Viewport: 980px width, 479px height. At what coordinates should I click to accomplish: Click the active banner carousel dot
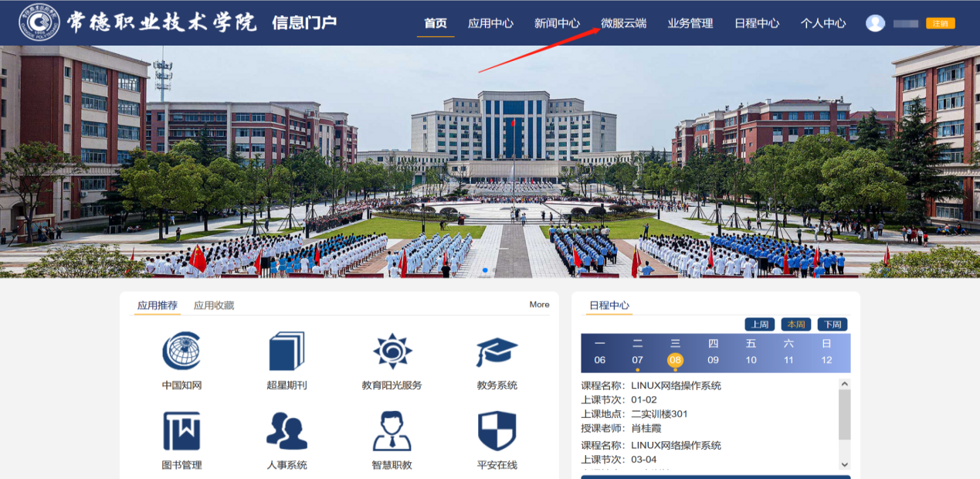click(485, 270)
